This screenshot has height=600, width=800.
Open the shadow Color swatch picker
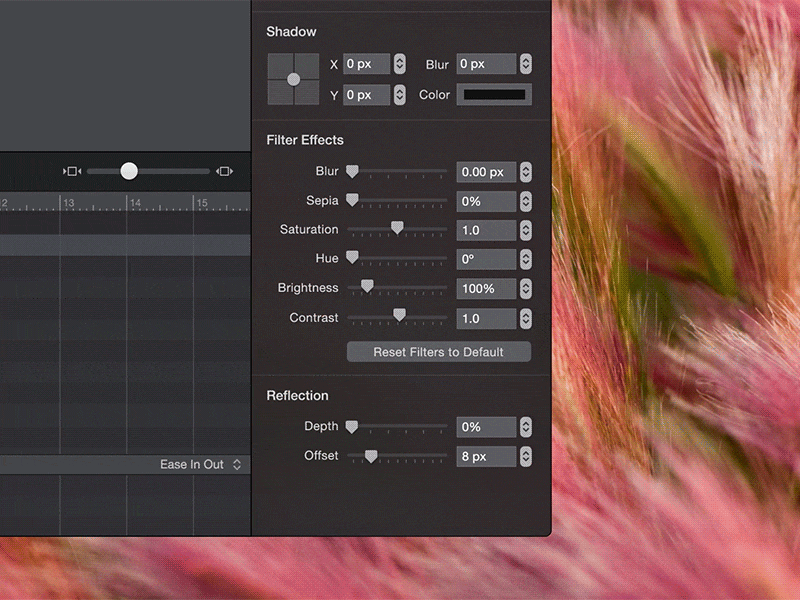click(496, 95)
